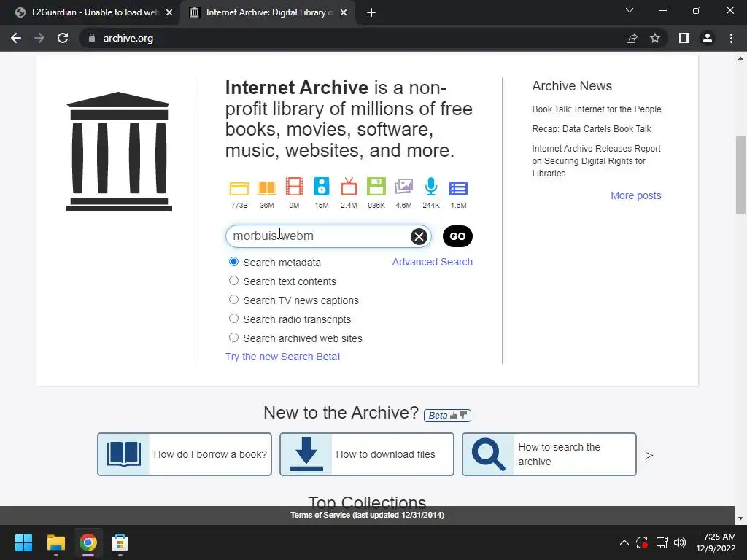Open Advanced Search link
The width and height of the screenshot is (747, 560).
click(x=432, y=262)
